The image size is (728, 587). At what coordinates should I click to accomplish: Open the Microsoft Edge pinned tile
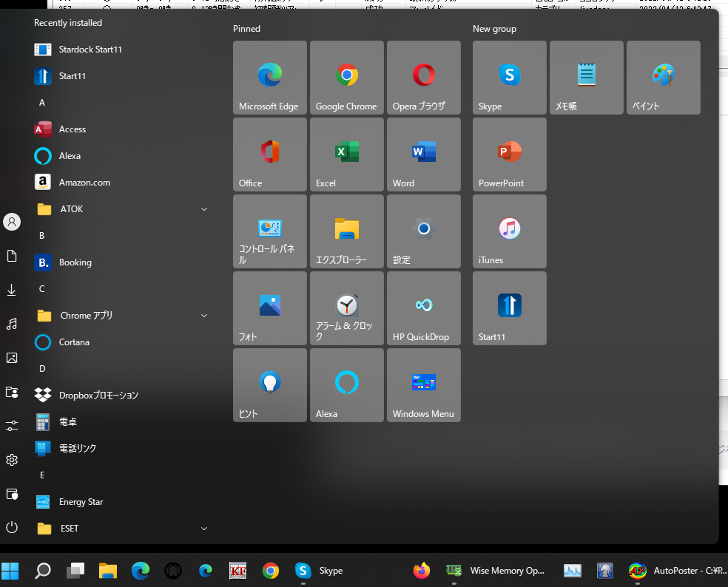270,78
